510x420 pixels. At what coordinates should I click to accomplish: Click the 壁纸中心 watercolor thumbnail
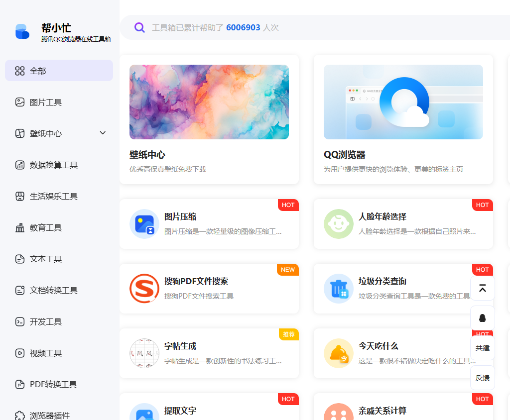209,102
